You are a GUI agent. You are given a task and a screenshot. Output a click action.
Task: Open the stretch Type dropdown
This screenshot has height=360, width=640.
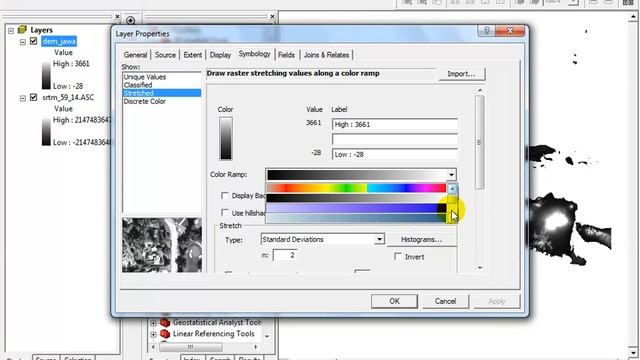pyautogui.click(x=379, y=239)
